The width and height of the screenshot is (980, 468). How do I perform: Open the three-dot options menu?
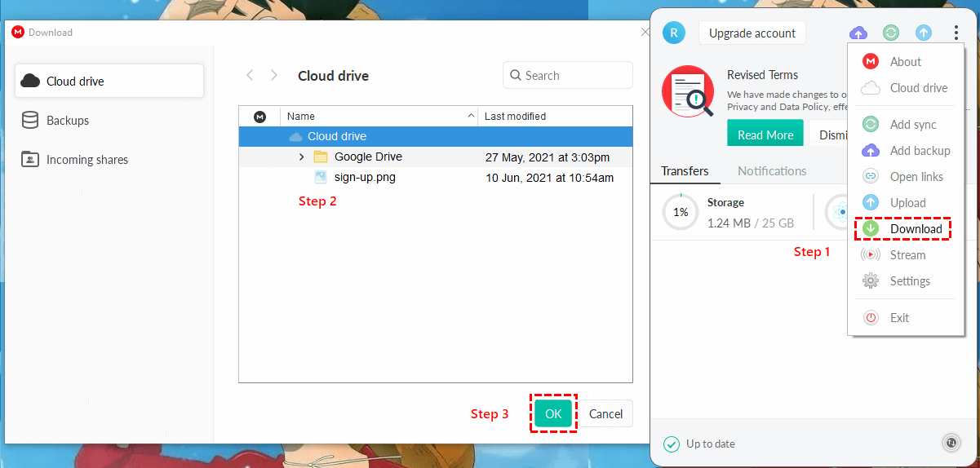tap(956, 33)
